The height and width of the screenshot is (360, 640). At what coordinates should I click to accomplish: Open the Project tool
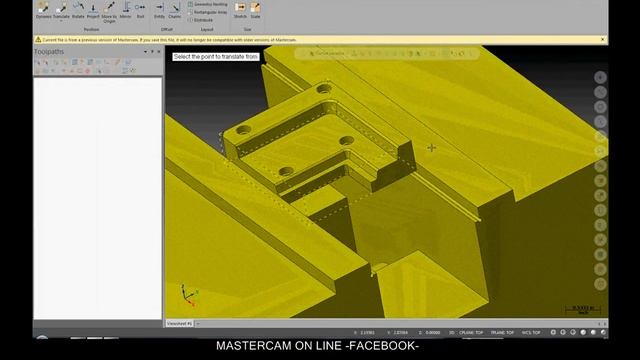[x=93, y=10]
